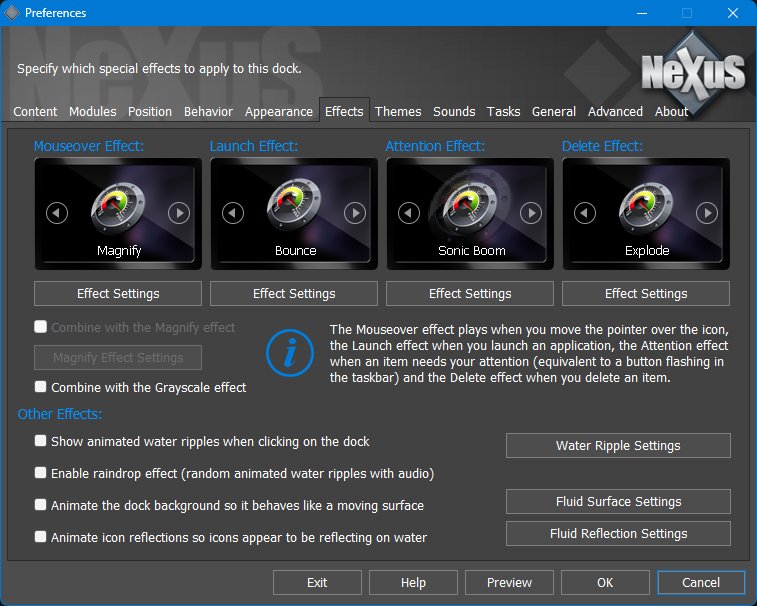Check Animate the dock background option
The image size is (757, 606).
point(41,505)
